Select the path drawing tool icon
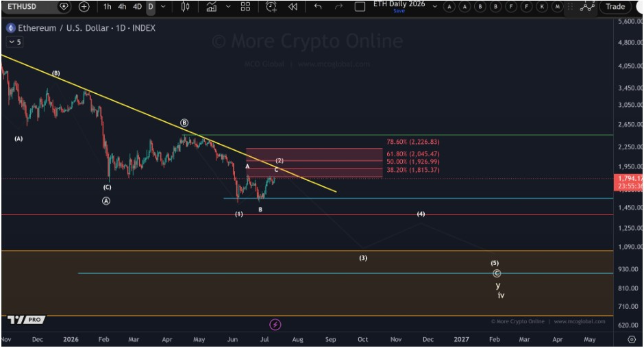This screenshot has height=348, width=644. pyautogui.click(x=587, y=7)
